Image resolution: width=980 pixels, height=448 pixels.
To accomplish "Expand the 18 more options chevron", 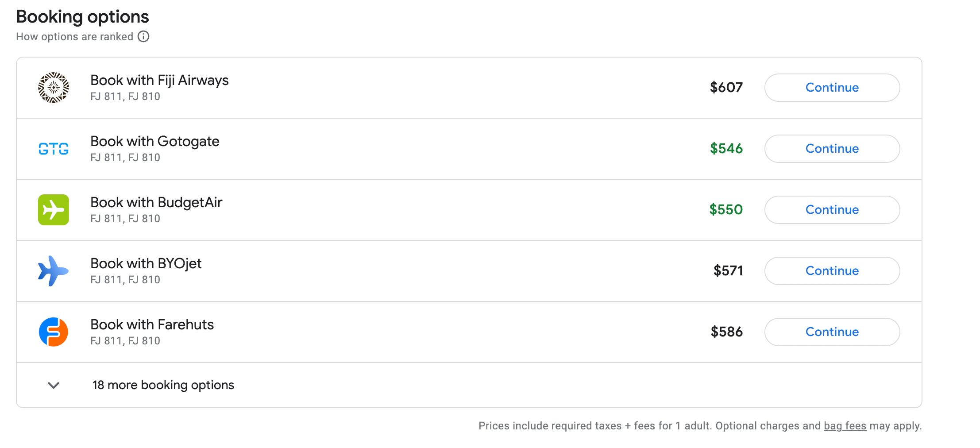I will coord(54,385).
